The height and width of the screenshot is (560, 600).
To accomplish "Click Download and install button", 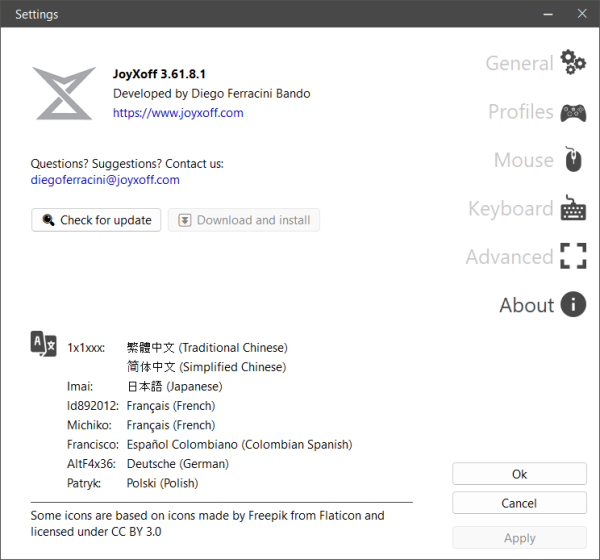I will click(244, 220).
